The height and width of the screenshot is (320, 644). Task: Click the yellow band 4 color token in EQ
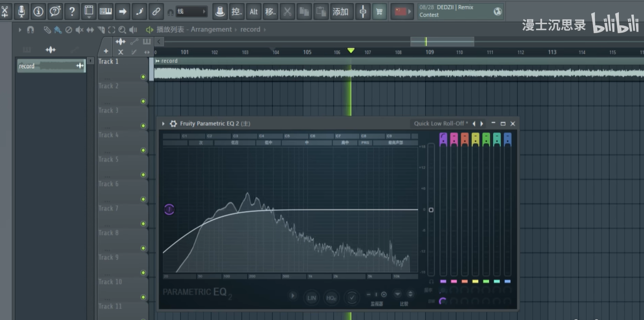475,139
